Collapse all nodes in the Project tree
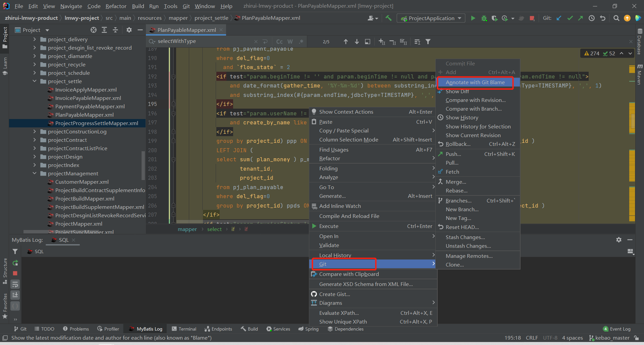Image resolution: width=644 pixels, height=345 pixels. click(115, 30)
